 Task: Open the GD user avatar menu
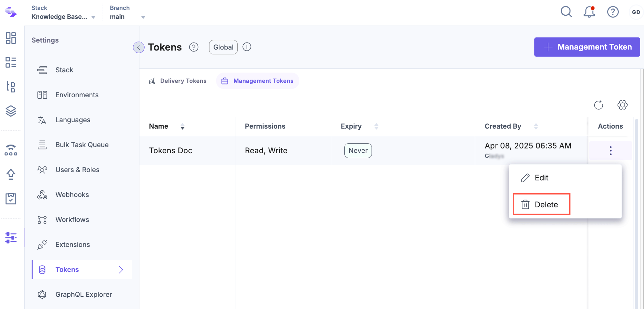[x=636, y=12]
